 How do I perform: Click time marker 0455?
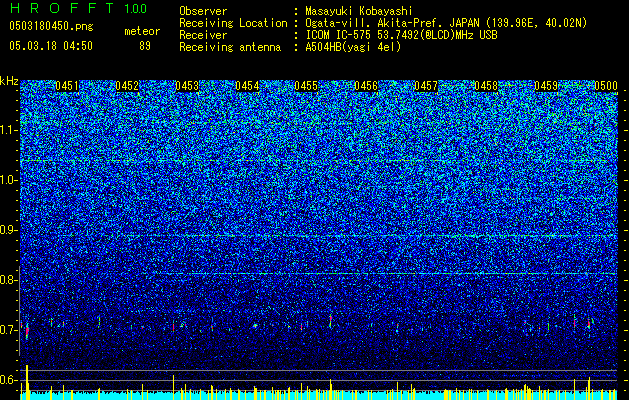tap(306, 86)
